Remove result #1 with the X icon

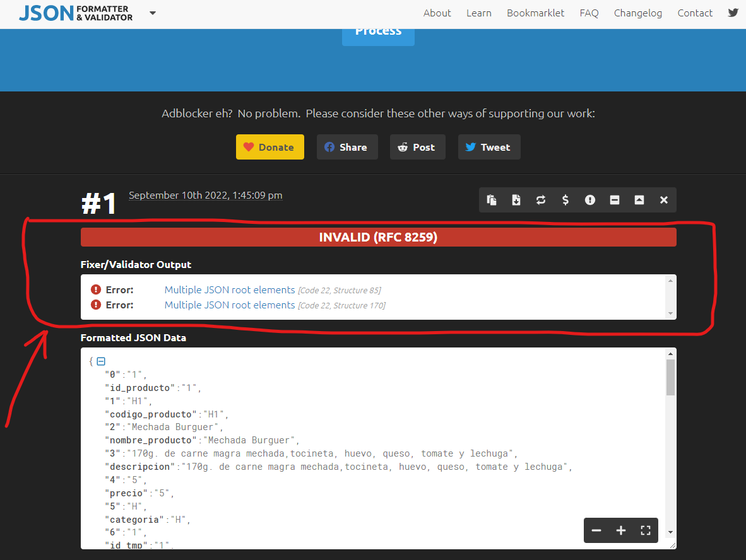tap(664, 200)
